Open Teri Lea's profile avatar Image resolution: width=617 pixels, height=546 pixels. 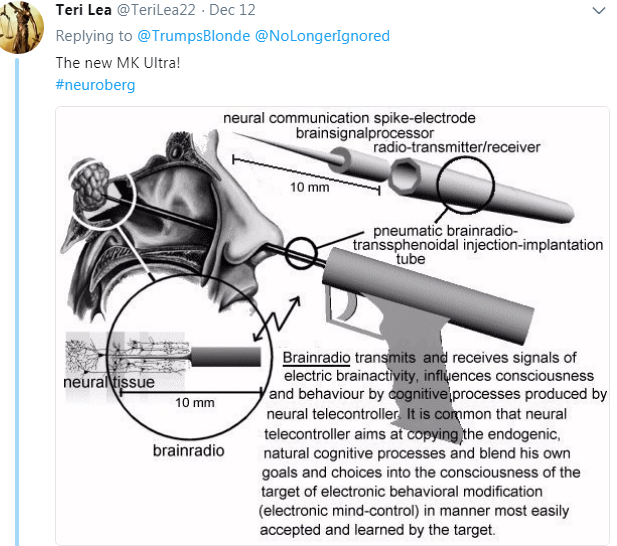point(20,27)
